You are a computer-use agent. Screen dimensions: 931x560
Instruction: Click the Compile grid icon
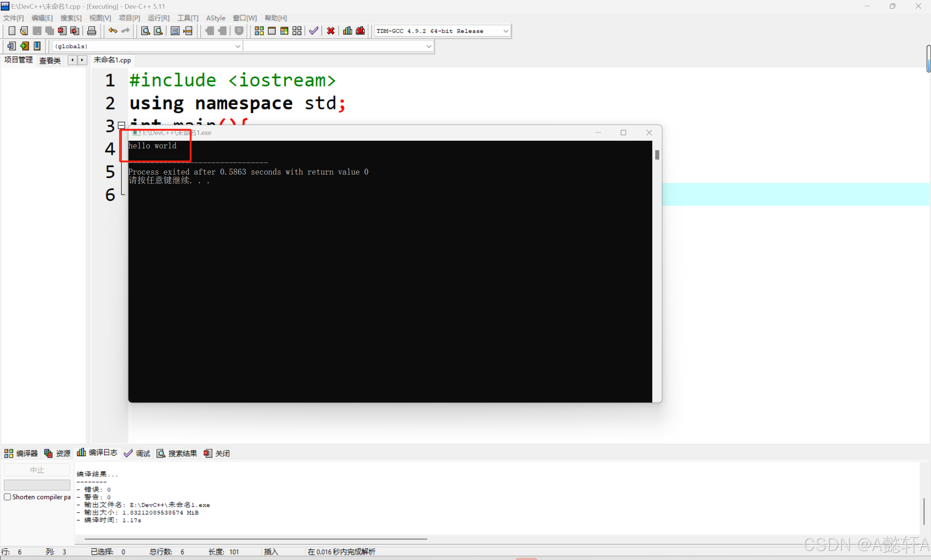point(259,31)
